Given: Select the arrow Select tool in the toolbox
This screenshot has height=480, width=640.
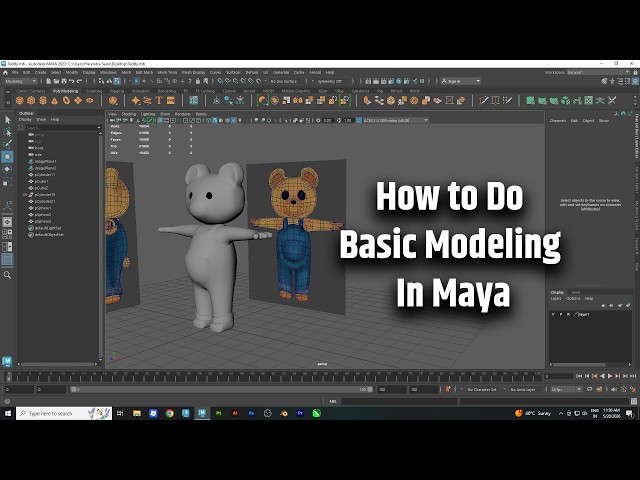Looking at the screenshot, I should pos(7,120).
